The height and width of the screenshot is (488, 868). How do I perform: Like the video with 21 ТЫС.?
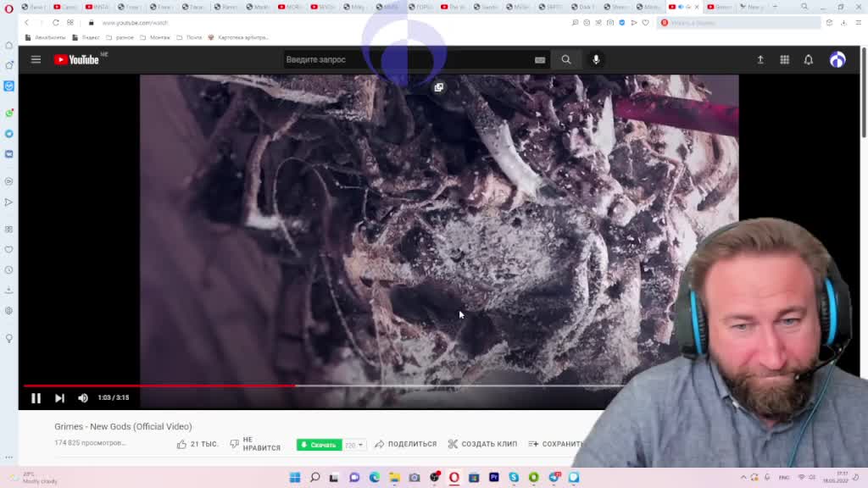(x=198, y=444)
